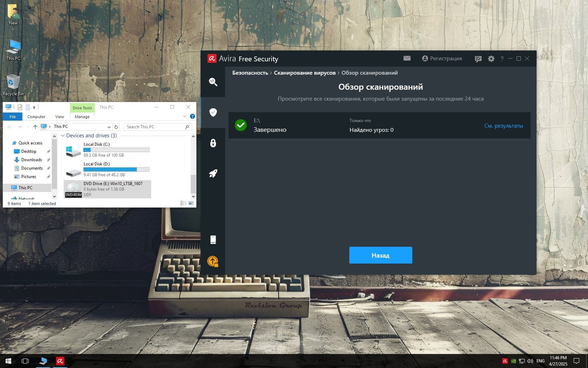This screenshot has width=588, height=368.
Task: Open Avira Privacy lock sidebar icon
Action: coord(213,143)
